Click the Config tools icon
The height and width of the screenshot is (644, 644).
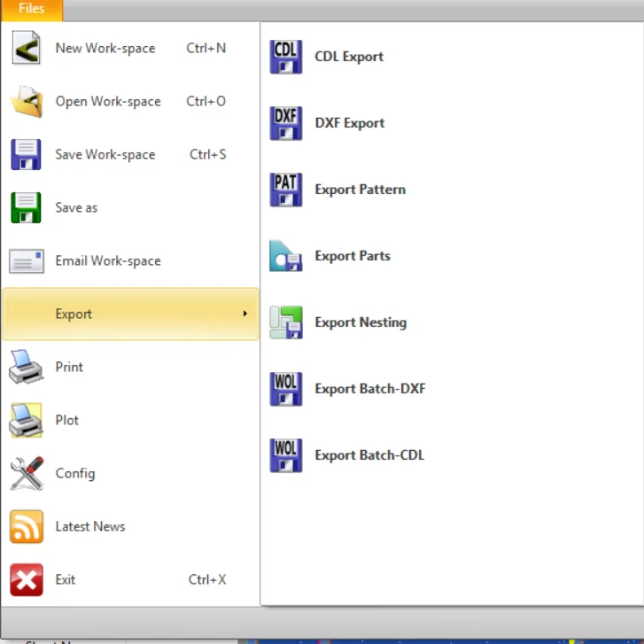tap(27, 473)
